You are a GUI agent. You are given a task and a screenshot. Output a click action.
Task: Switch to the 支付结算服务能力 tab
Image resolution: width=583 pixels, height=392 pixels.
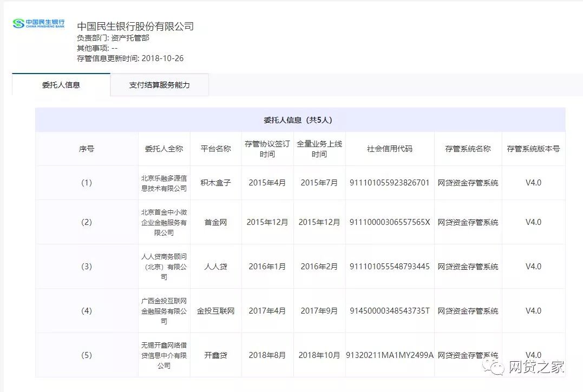coord(160,85)
